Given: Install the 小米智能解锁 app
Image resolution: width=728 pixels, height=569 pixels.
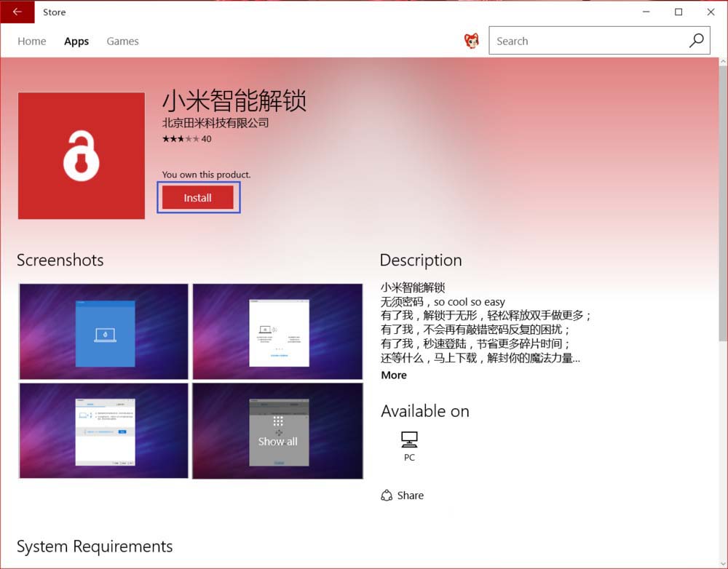Looking at the screenshot, I should 198,198.
